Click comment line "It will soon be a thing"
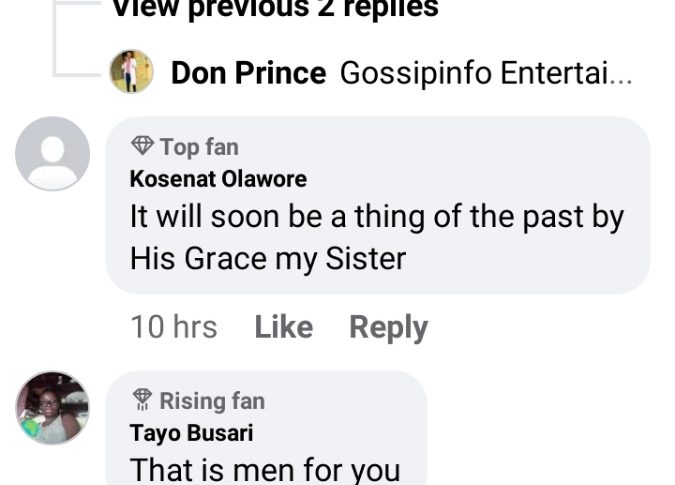This screenshot has width=675, height=485. (x=377, y=217)
